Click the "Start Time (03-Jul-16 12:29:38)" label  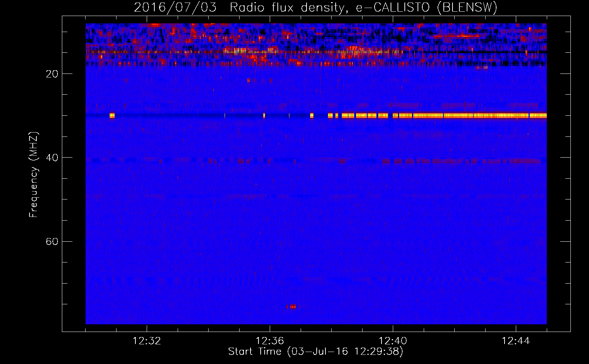pos(316,352)
